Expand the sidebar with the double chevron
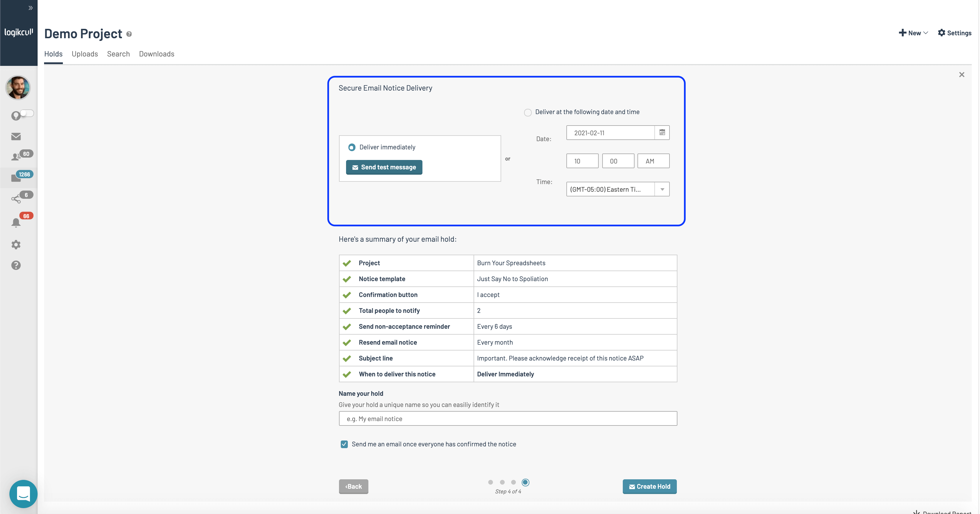The height and width of the screenshot is (514, 980). click(31, 8)
